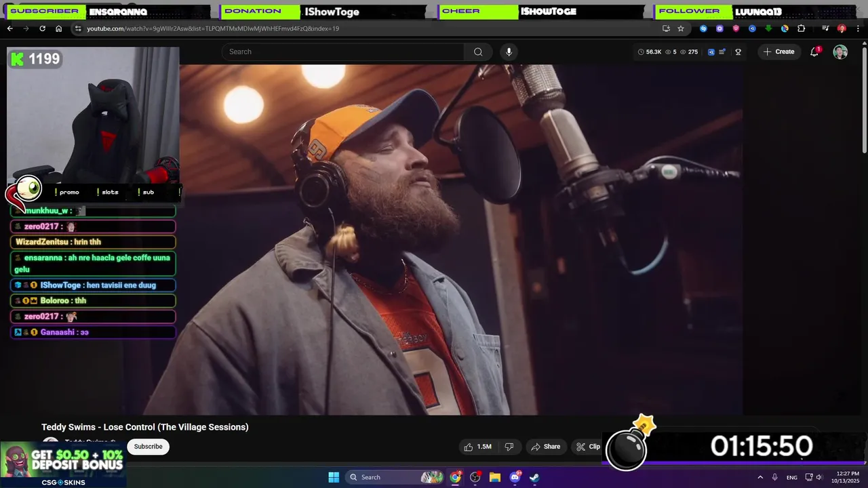The height and width of the screenshot is (488, 868).
Task: Go back to the previous page in Chrome
Action: (x=9, y=28)
